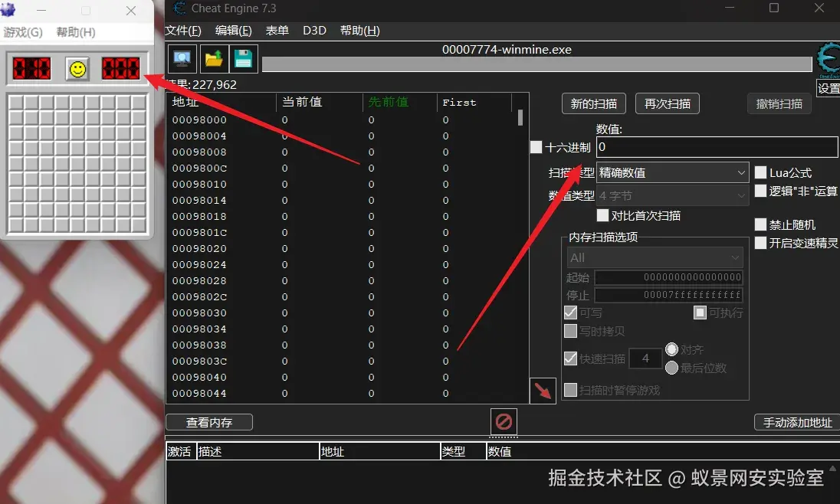Open the memory region All dropdown
Screen dimensions: 840x504
tap(655, 257)
